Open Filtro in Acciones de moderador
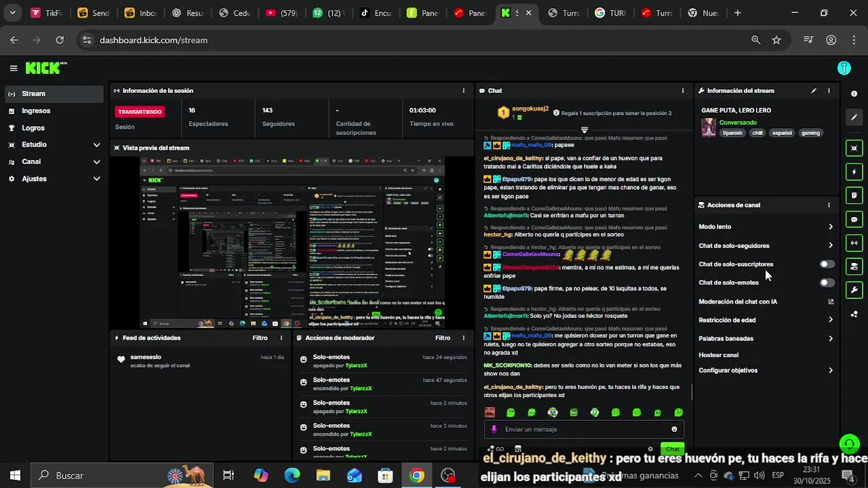The height and width of the screenshot is (488, 868). [443, 338]
